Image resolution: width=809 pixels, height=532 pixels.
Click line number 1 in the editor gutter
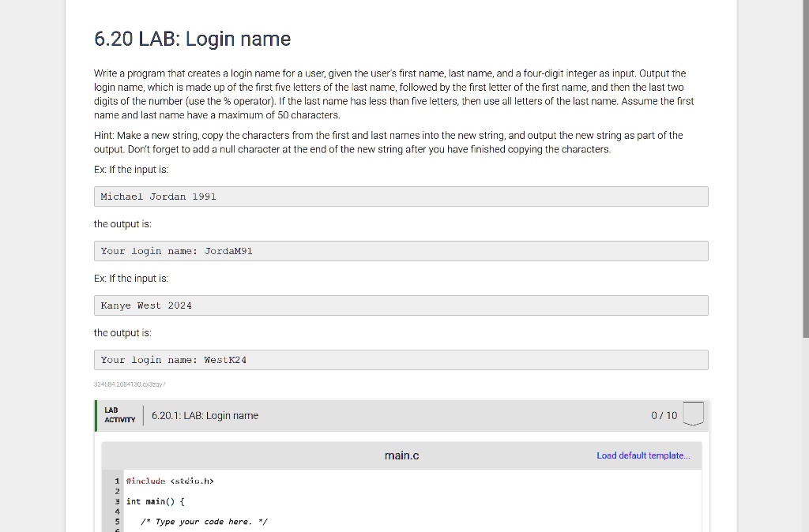click(116, 480)
